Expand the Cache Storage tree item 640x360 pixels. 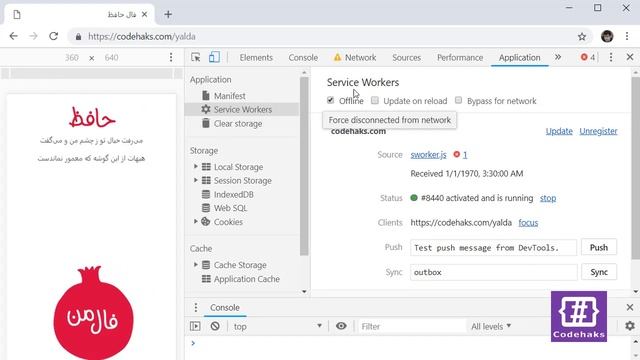tap(196, 264)
